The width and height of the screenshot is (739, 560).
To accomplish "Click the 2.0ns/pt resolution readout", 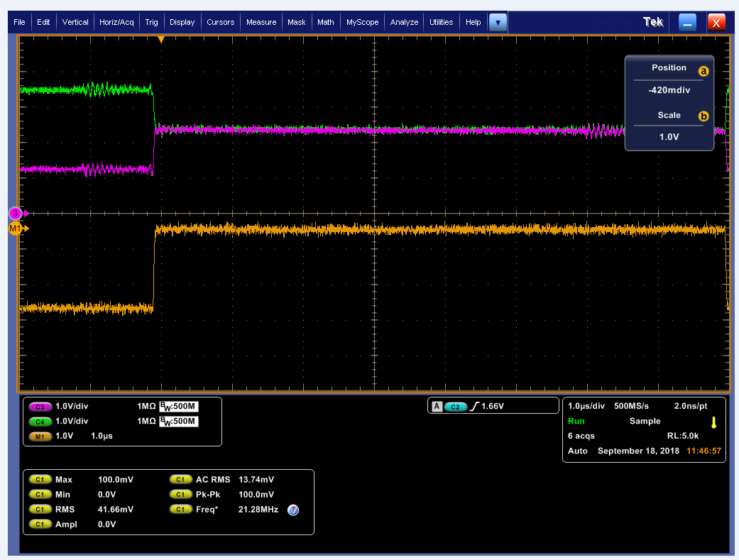I will tap(691, 406).
